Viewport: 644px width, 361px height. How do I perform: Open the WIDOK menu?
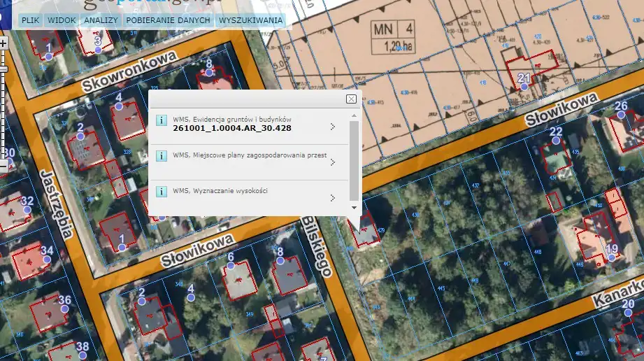click(x=63, y=20)
